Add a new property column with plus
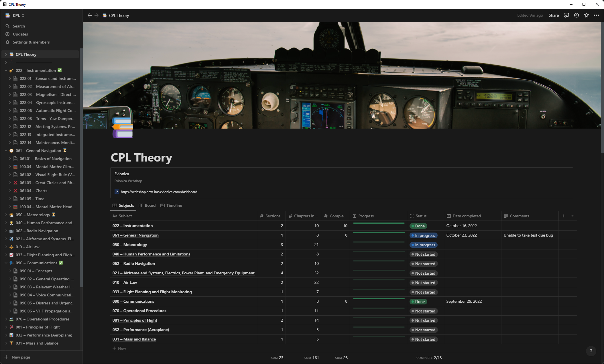 pyautogui.click(x=563, y=216)
